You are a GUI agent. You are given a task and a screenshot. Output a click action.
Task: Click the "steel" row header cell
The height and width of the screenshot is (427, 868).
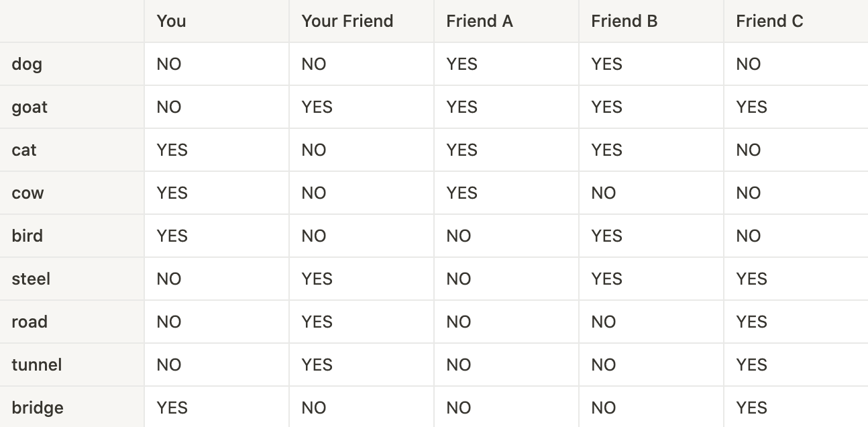point(31,279)
